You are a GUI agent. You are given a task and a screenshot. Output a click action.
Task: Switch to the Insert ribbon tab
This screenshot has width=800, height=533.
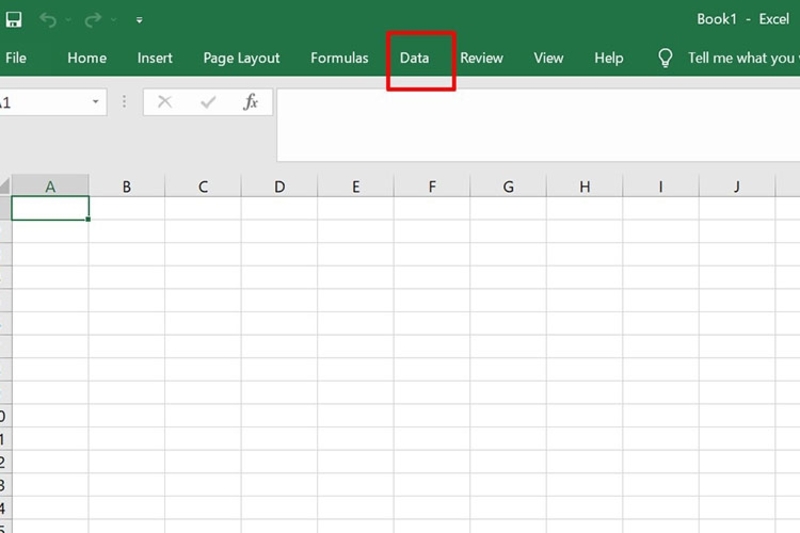tap(155, 58)
